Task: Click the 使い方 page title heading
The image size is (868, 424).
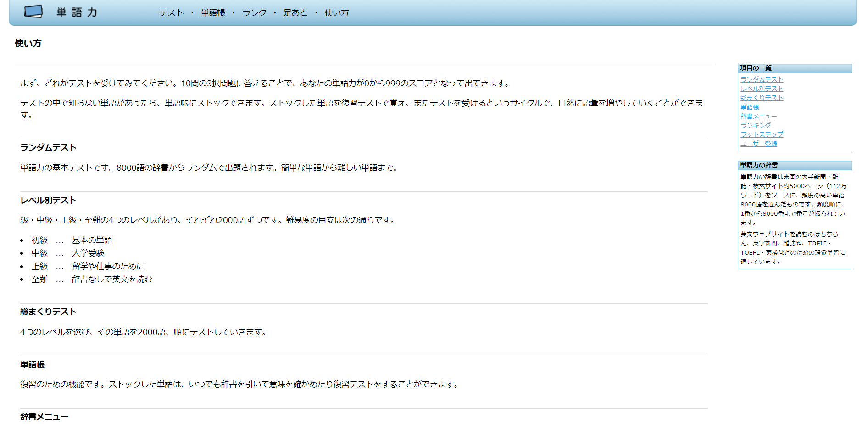Action: click(28, 44)
